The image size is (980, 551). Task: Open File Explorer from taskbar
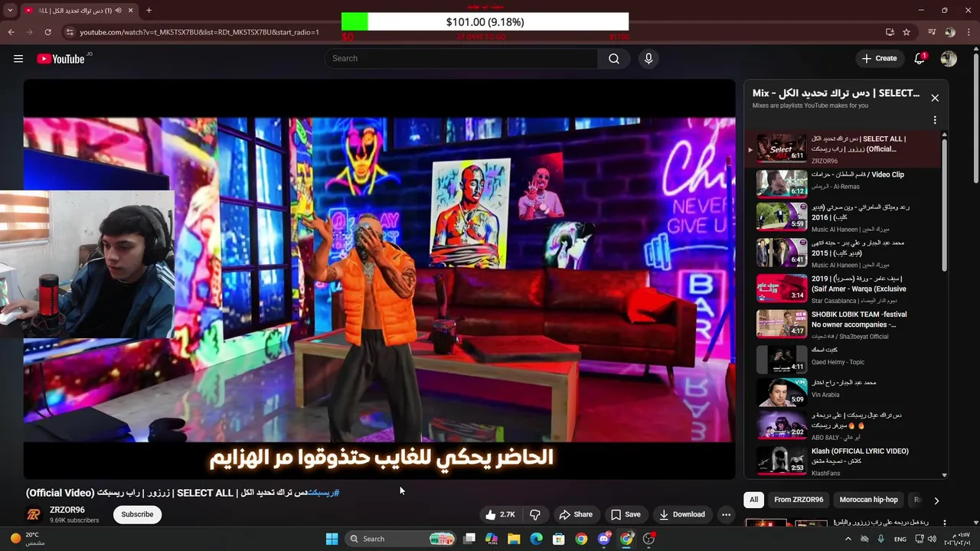click(514, 539)
